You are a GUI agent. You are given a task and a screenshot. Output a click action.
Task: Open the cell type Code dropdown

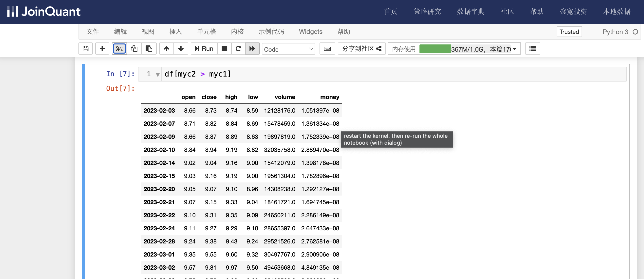(x=288, y=49)
